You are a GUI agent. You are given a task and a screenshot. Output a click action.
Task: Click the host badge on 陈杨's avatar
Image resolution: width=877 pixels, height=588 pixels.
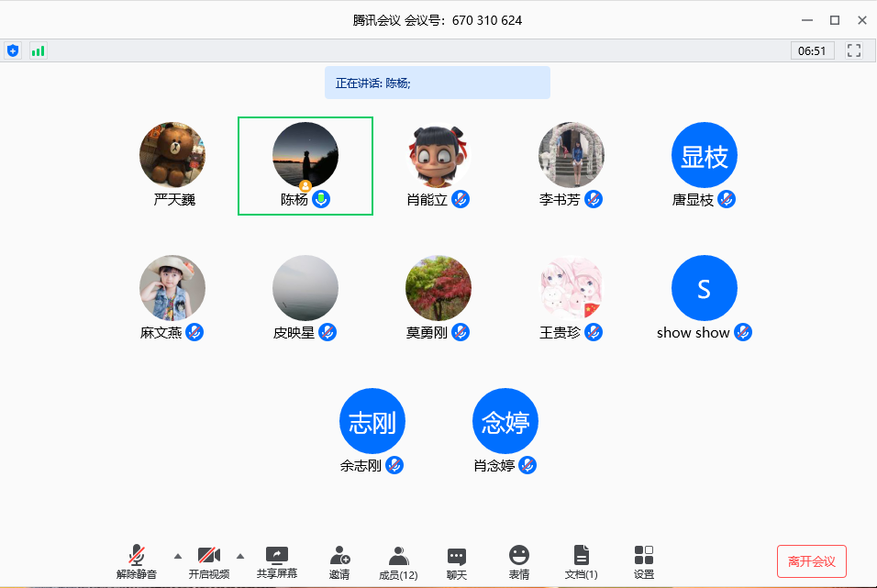[x=305, y=185]
